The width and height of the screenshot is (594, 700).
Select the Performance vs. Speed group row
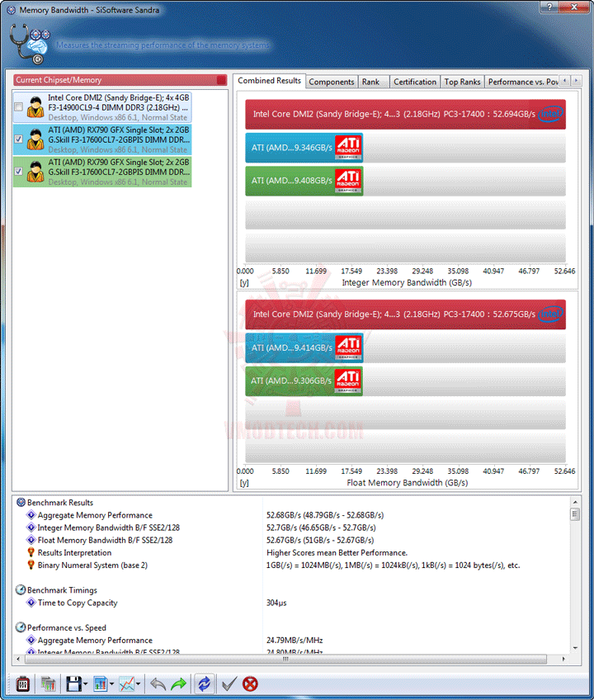coord(61,627)
